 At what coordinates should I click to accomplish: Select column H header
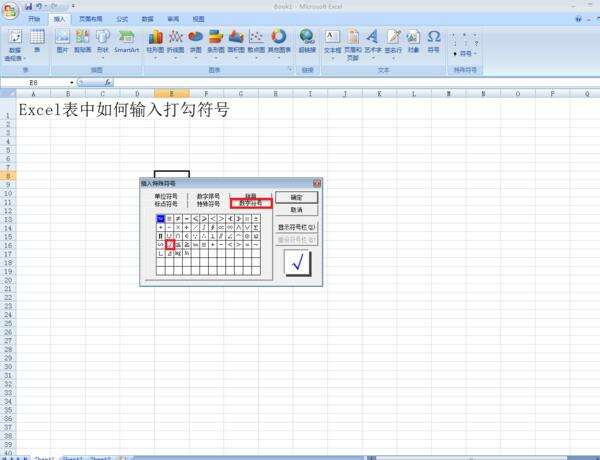click(276, 93)
